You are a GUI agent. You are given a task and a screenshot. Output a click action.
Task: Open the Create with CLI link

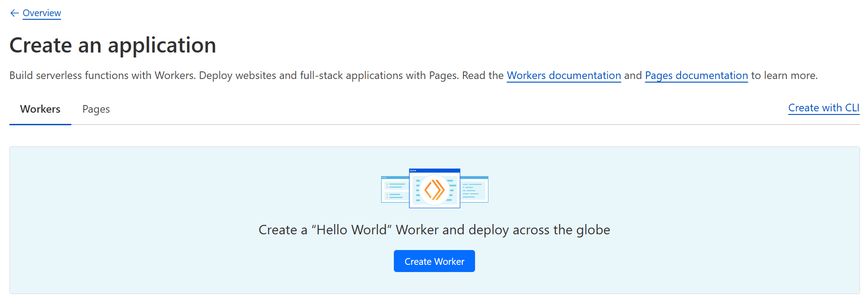(824, 108)
